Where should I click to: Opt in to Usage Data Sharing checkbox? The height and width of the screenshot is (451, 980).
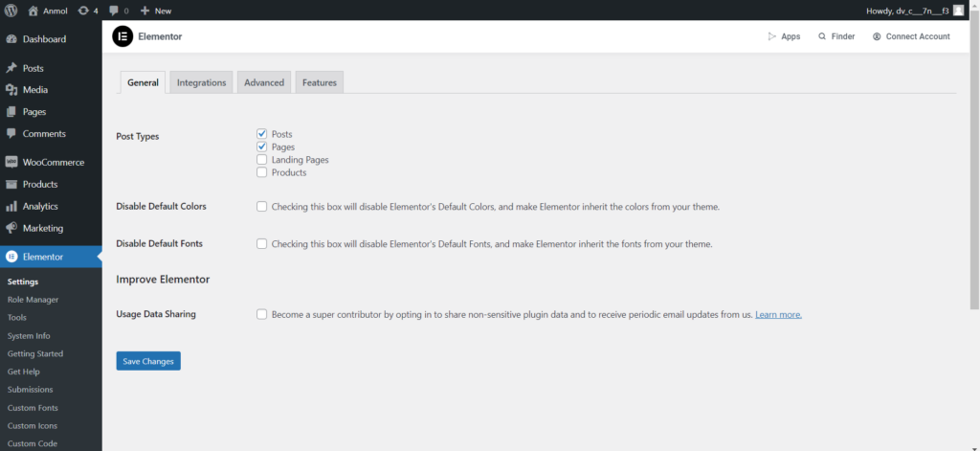pyautogui.click(x=262, y=315)
